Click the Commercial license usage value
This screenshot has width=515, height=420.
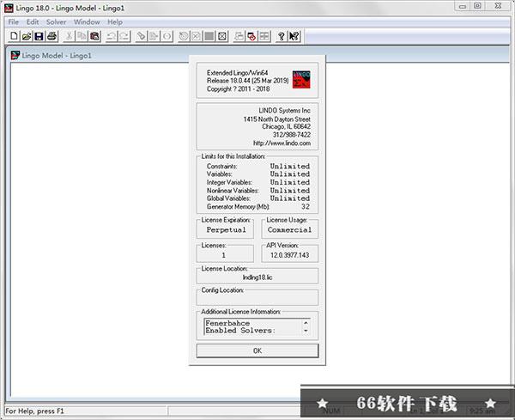coord(290,229)
